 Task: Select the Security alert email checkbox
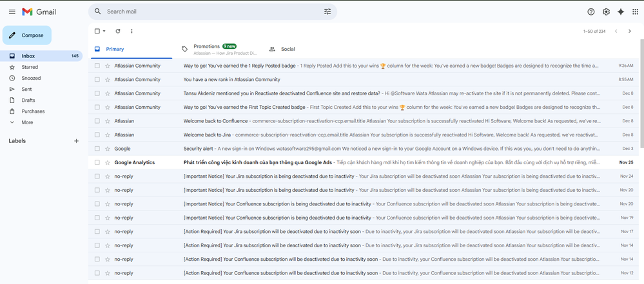[97, 149]
